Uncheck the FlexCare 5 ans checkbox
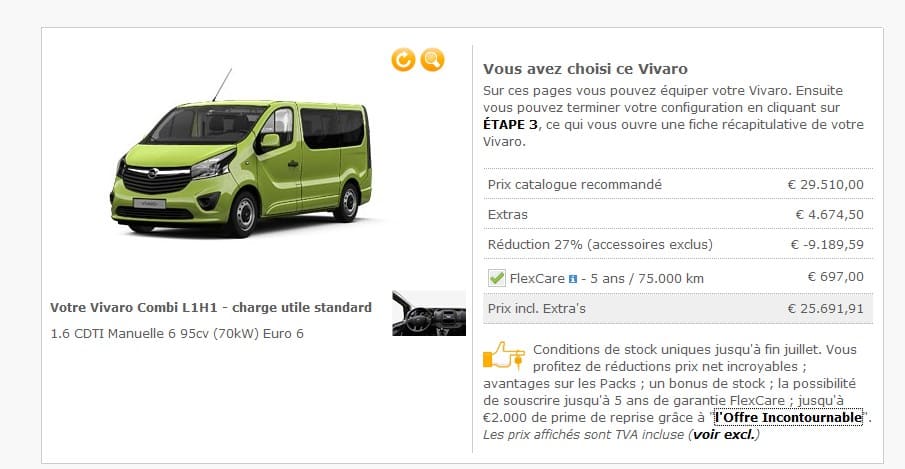The width and height of the screenshot is (905, 469). pyautogui.click(x=496, y=278)
